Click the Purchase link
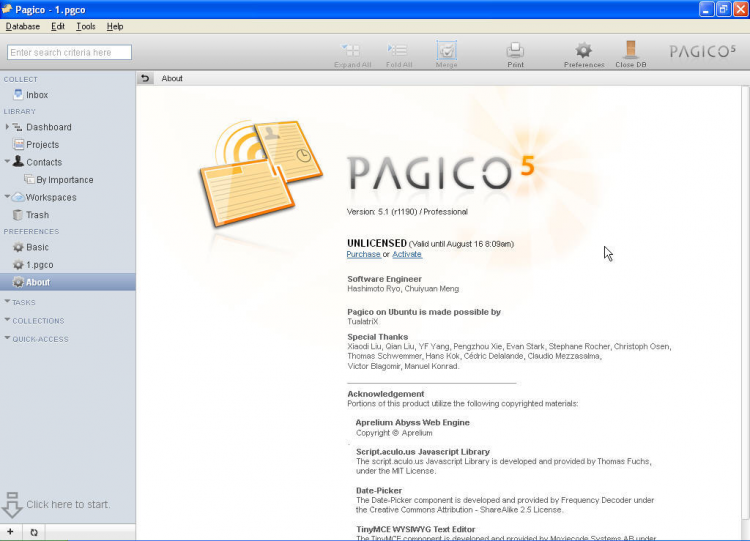 (x=363, y=254)
